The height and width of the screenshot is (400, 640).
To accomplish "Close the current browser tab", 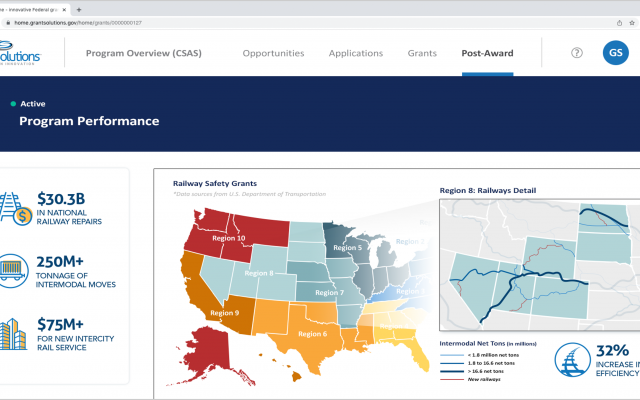I will pos(64,6).
